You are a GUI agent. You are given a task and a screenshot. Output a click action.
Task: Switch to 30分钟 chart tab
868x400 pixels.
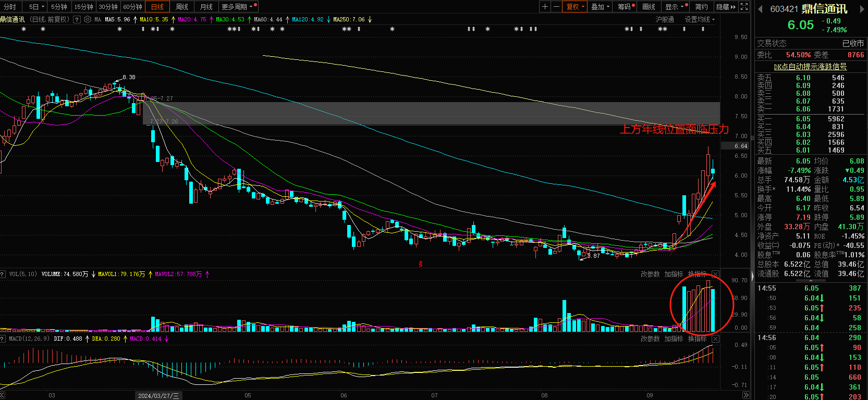click(108, 7)
